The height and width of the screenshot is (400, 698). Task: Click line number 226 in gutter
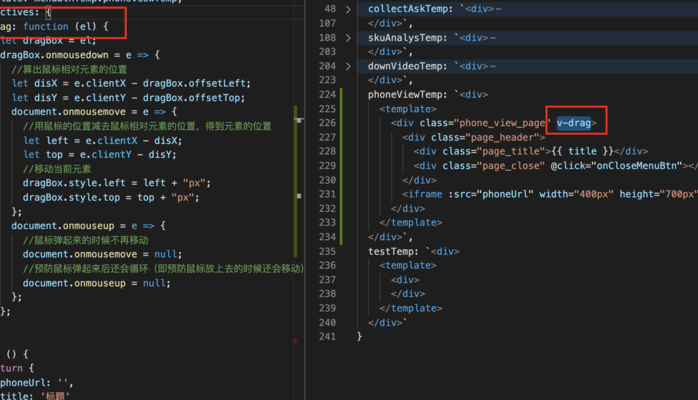(327, 123)
